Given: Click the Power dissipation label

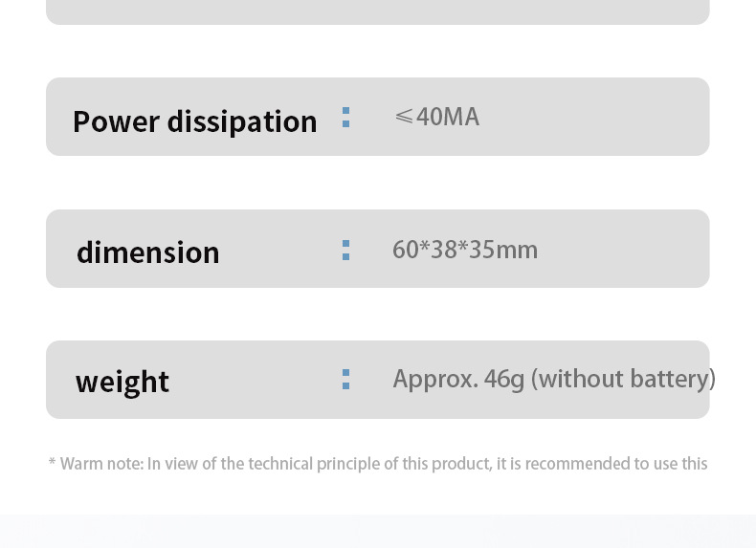Looking at the screenshot, I should click(194, 121).
